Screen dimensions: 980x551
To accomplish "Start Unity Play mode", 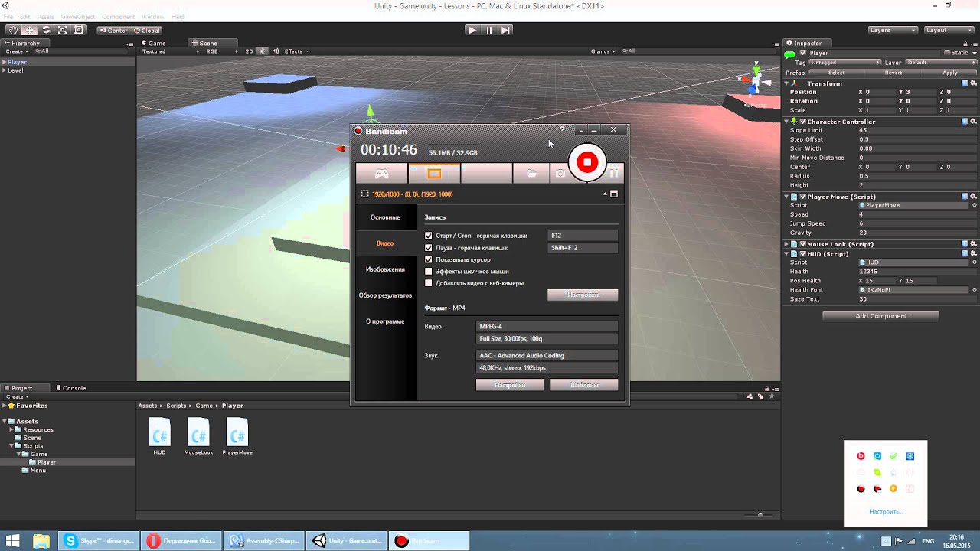I will coord(472,30).
